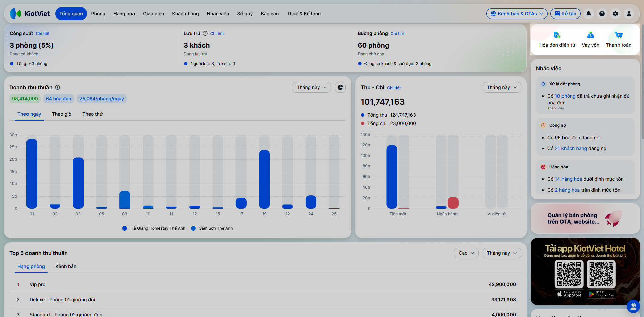
Task: Open the 10 phòng reminder link
Action: pyautogui.click(x=565, y=96)
